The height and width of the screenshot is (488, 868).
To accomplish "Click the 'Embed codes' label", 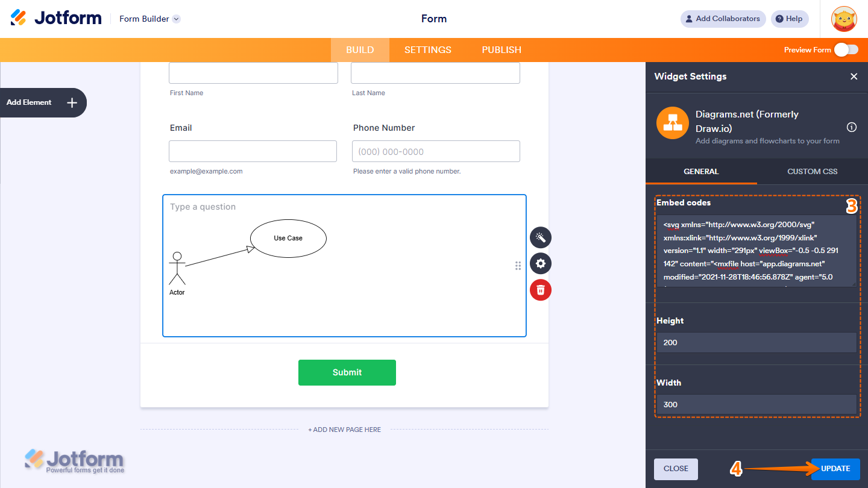I will point(684,202).
